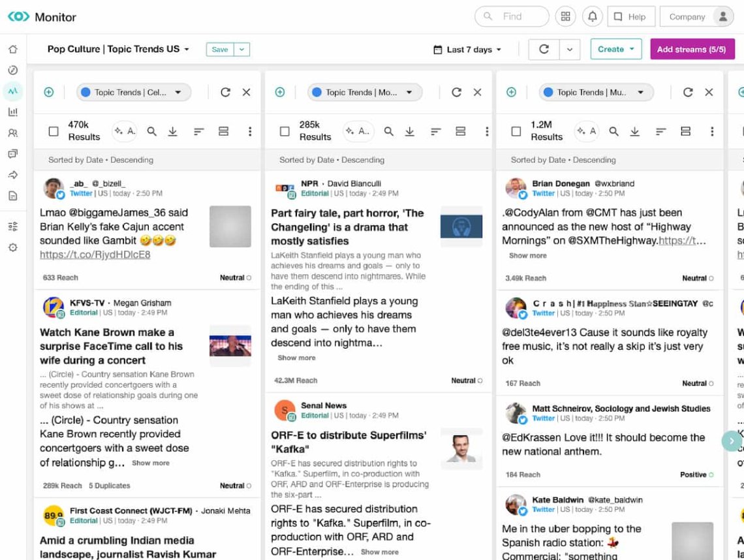Click Show more on the Kane Brown article
The width and height of the screenshot is (744, 560).
[x=151, y=463]
